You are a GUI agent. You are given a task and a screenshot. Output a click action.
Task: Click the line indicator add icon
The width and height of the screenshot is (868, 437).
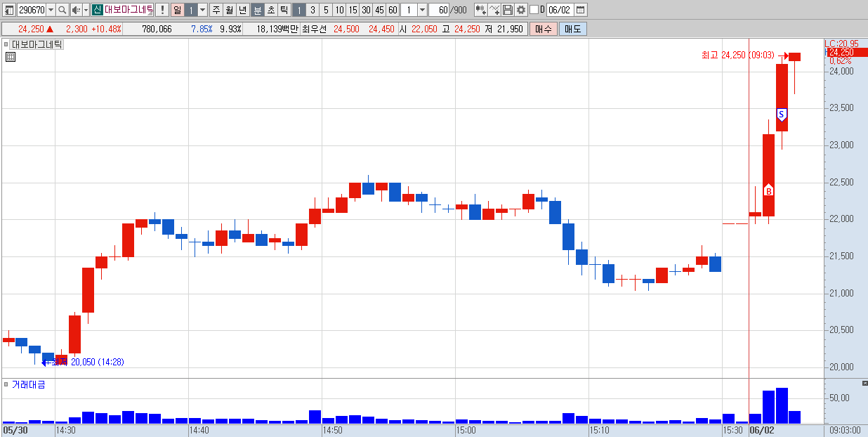click(494, 10)
